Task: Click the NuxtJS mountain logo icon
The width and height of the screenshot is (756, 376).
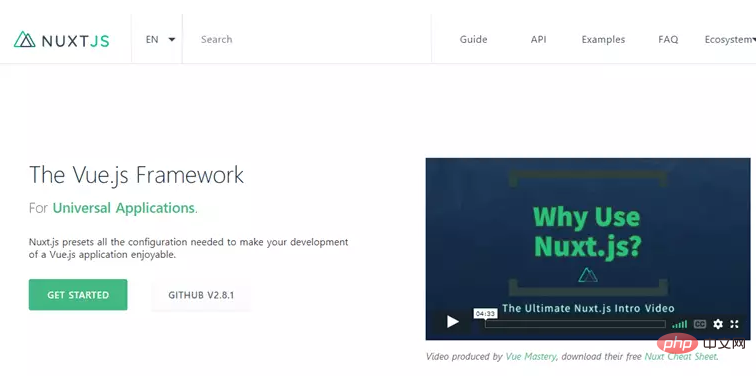Action: click(25, 40)
